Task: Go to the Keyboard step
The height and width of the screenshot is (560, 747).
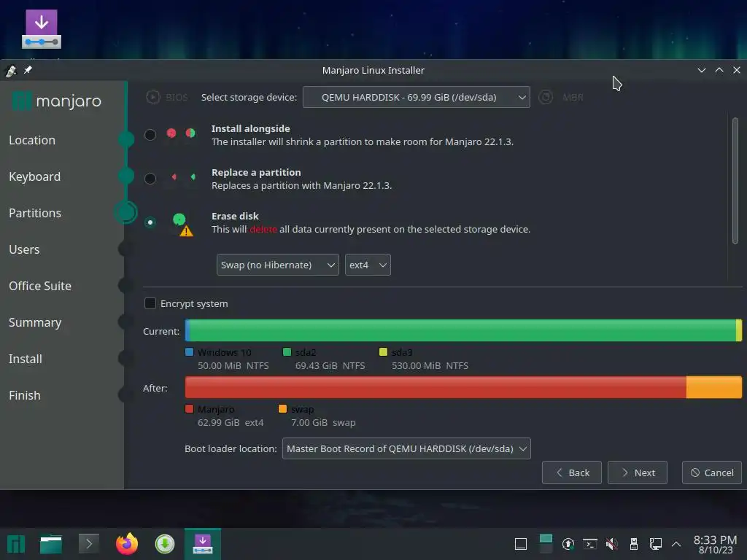Action: coord(35,176)
